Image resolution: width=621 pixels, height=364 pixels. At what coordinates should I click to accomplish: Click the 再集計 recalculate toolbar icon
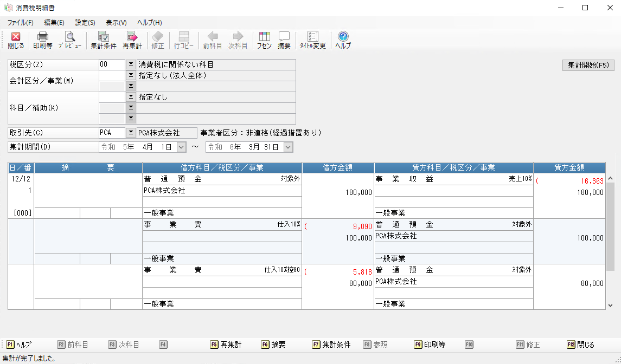click(x=132, y=40)
